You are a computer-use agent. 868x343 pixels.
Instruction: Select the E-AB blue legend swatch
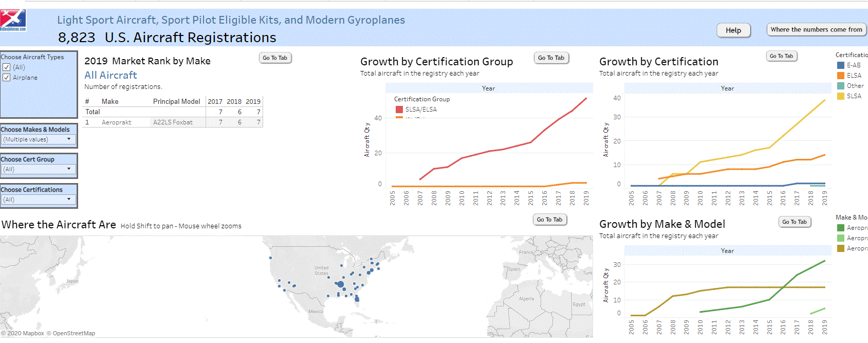(841, 65)
